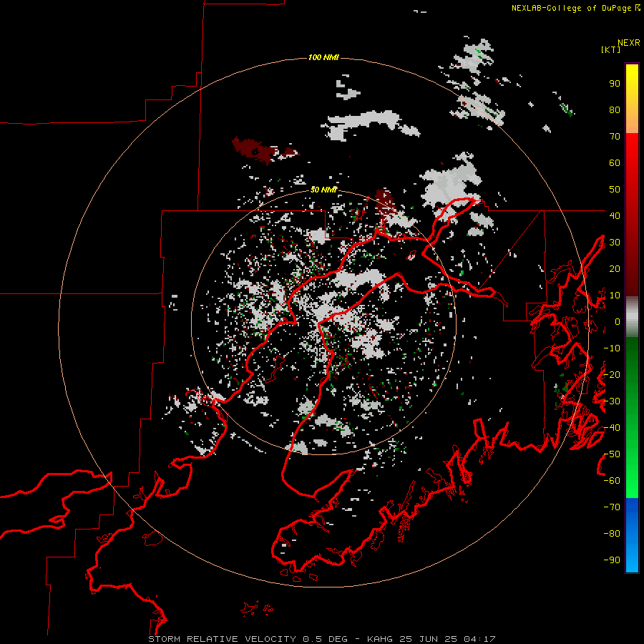This screenshot has height=644, width=644.
Task: Click the -60 value on velocity scale
Action: tap(612, 481)
